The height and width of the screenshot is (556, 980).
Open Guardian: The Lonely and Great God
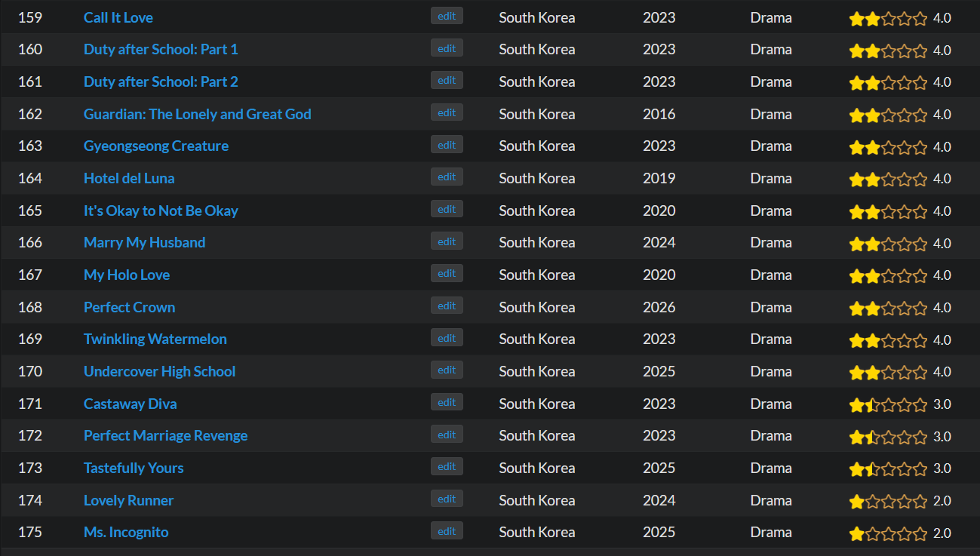click(198, 114)
